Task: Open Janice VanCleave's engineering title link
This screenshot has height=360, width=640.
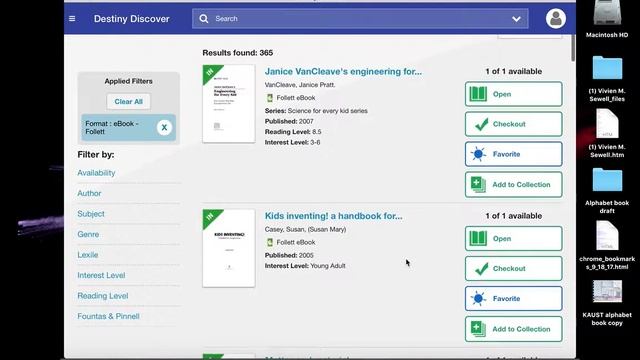Action: (x=343, y=71)
